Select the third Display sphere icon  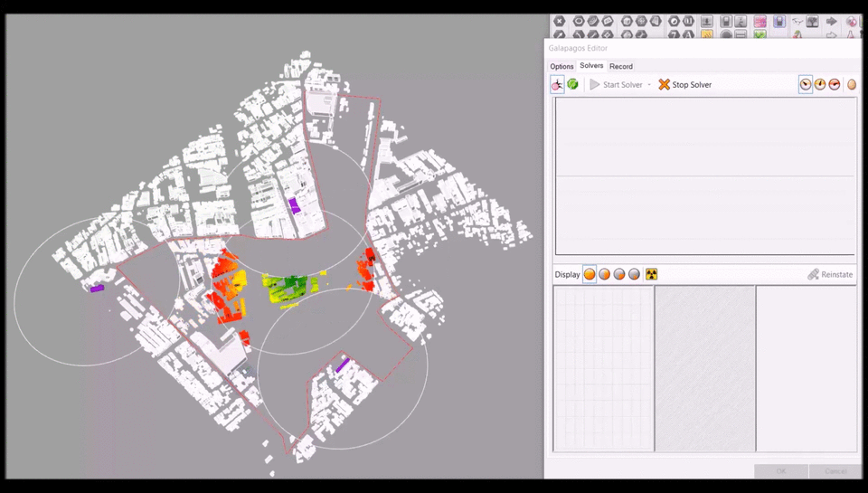click(619, 274)
